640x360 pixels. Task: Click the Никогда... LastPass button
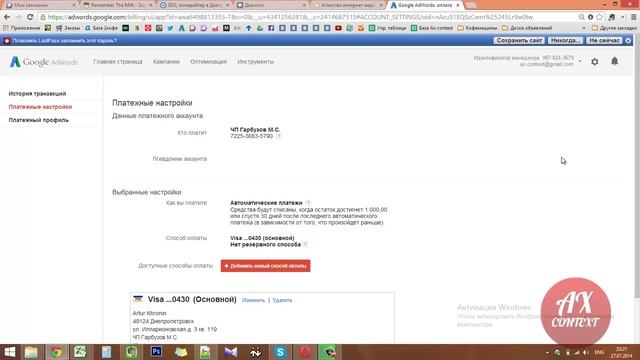565,40
